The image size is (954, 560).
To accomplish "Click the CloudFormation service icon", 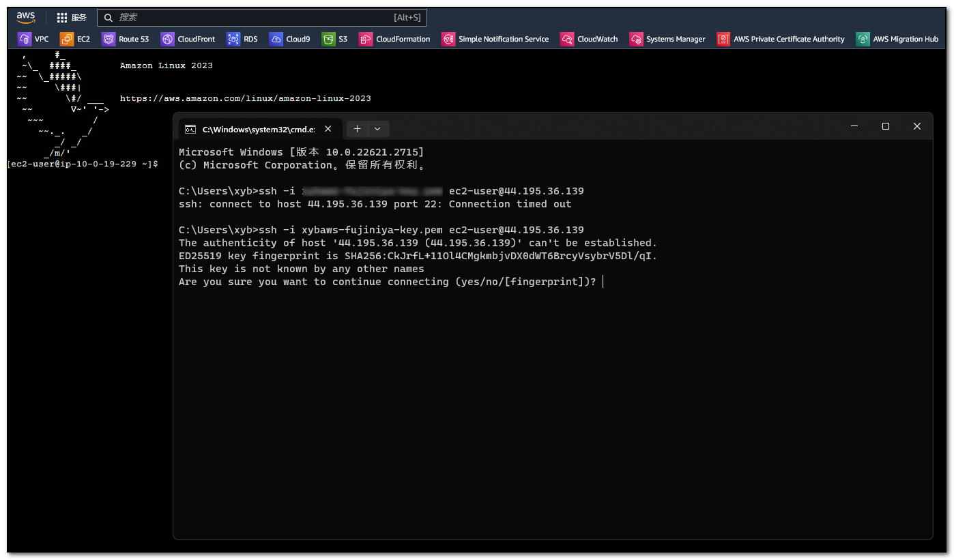I will [366, 40].
